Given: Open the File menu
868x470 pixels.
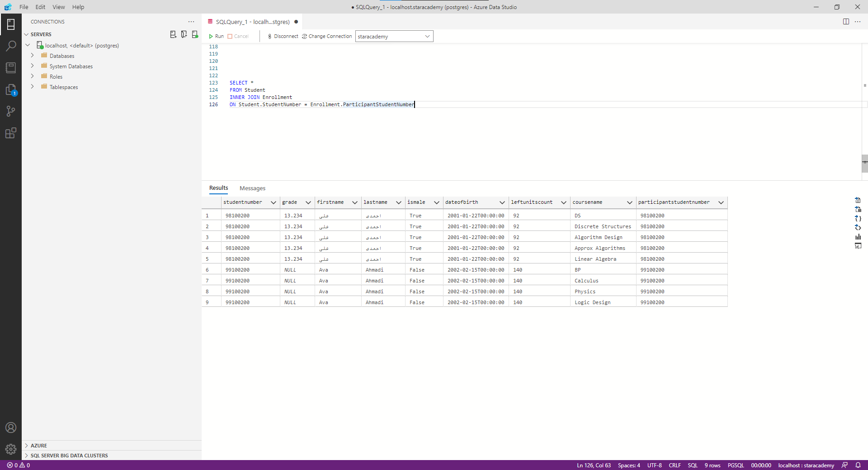Looking at the screenshot, I should click(x=24, y=7).
